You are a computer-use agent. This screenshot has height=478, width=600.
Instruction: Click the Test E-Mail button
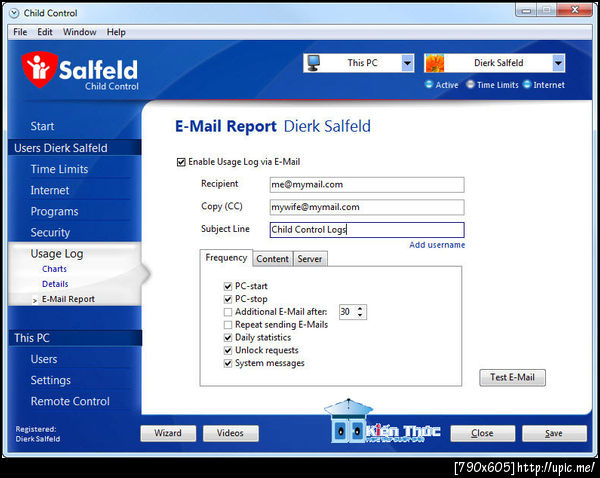(x=512, y=377)
